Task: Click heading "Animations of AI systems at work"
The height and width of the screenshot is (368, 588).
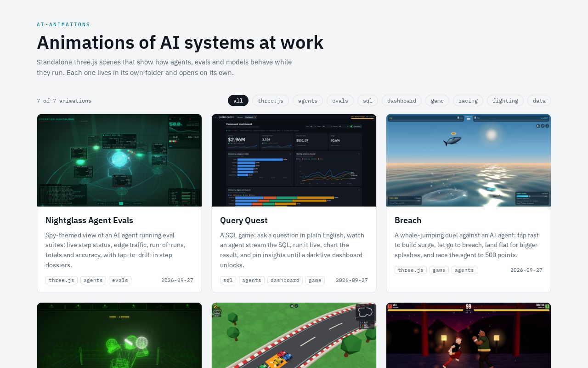Action: click(x=180, y=42)
